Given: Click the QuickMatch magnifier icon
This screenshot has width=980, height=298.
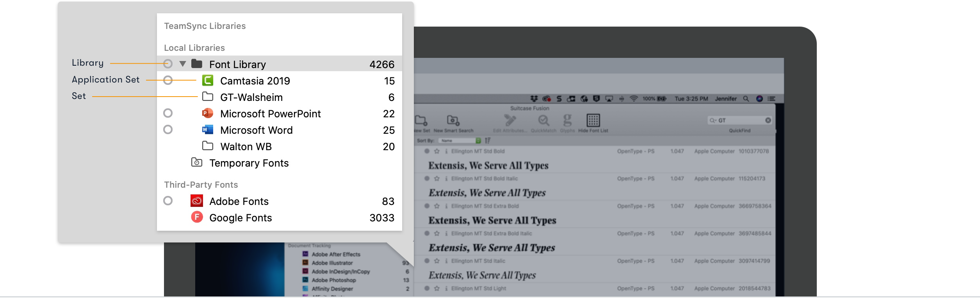Looking at the screenshot, I should 543,120.
